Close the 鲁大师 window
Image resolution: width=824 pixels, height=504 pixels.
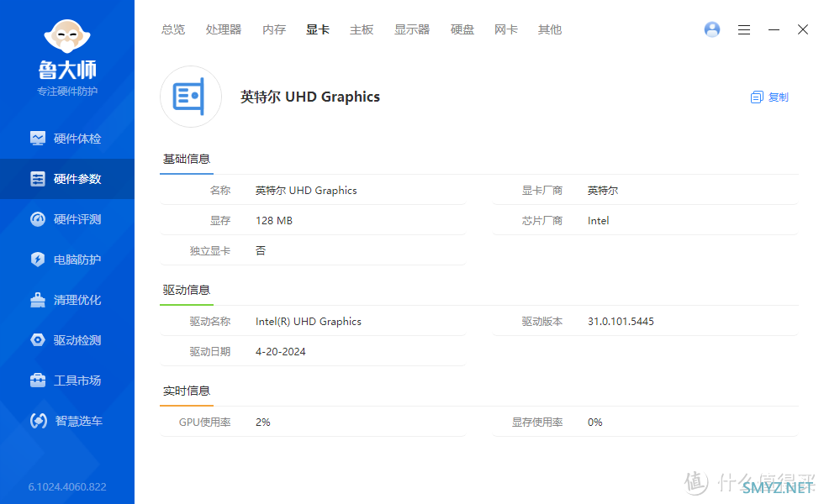point(802,29)
